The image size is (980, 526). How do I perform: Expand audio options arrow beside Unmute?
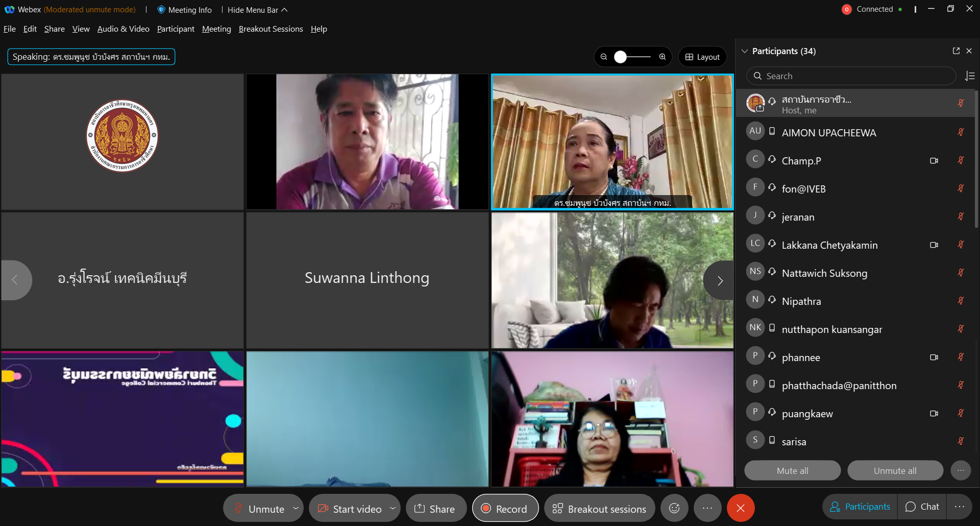coord(296,508)
